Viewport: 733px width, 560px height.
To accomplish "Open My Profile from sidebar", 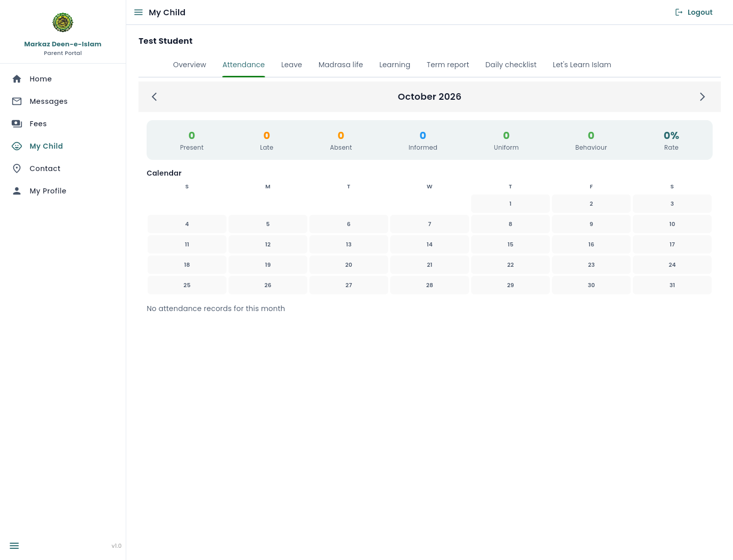I will pyautogui.click(x=63, y=191).
